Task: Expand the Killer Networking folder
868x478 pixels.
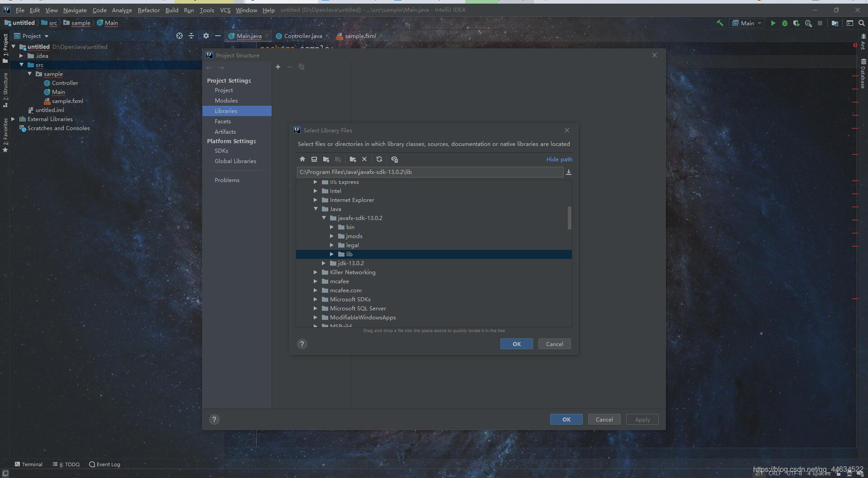Action: pyautogui.click(x=315, y=272)
